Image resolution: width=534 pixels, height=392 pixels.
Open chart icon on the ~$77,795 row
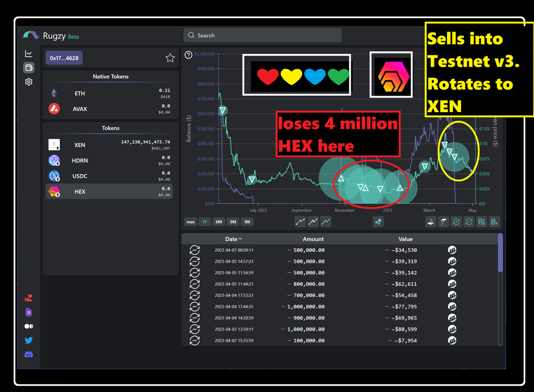(452, 307)
